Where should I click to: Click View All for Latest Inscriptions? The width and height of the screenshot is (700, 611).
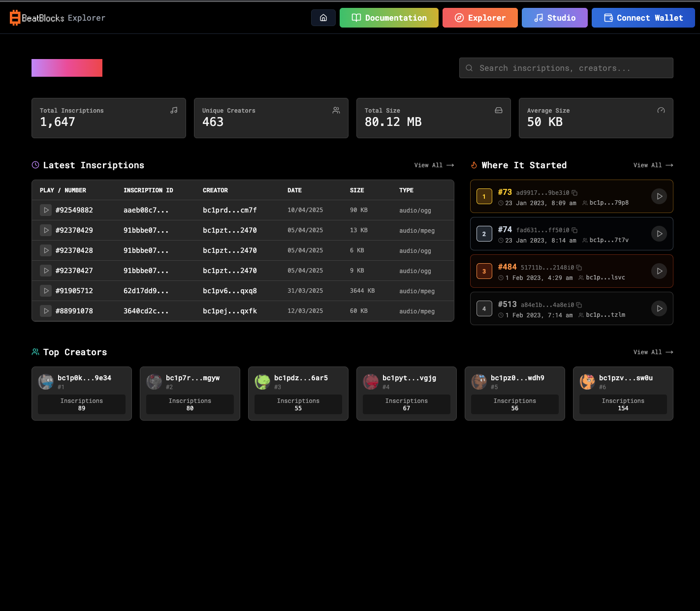pyautogui.click(x=434, y=165)
